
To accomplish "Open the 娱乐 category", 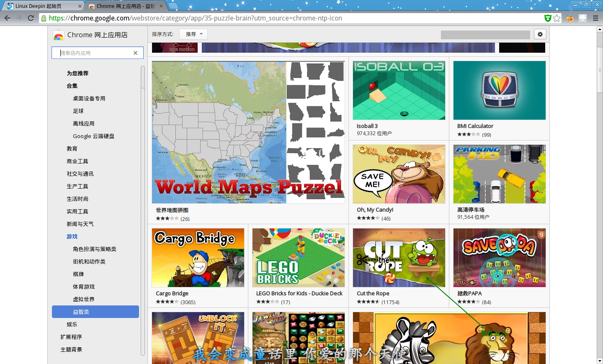I will tap(72, 324).
